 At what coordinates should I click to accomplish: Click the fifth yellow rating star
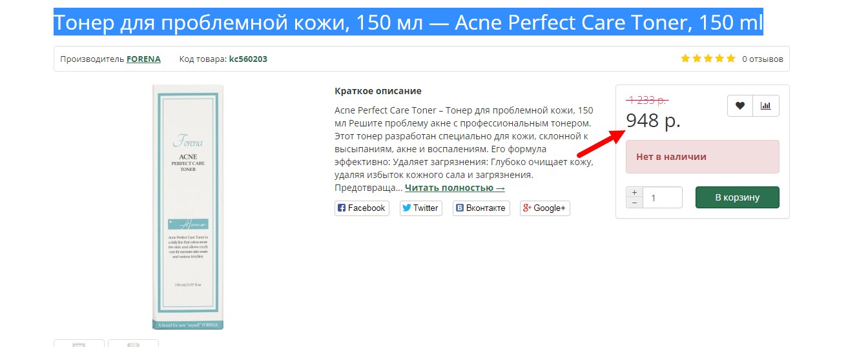[730, 59]
